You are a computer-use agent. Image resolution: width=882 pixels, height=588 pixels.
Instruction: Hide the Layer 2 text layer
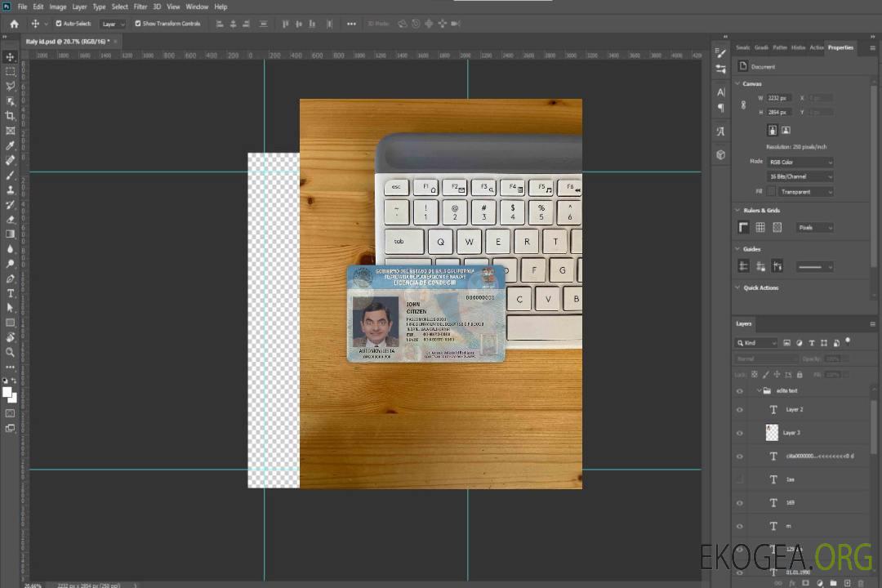(x=740, y=410)
